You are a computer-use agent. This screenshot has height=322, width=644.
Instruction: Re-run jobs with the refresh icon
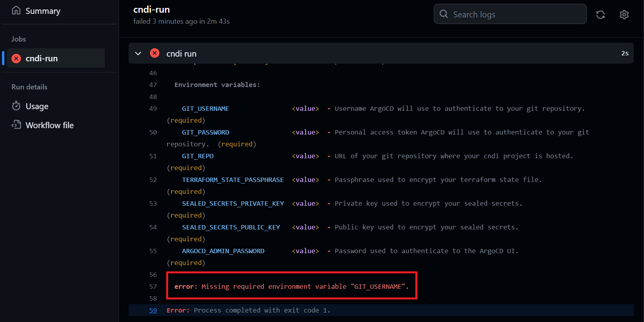click(600, 15)
